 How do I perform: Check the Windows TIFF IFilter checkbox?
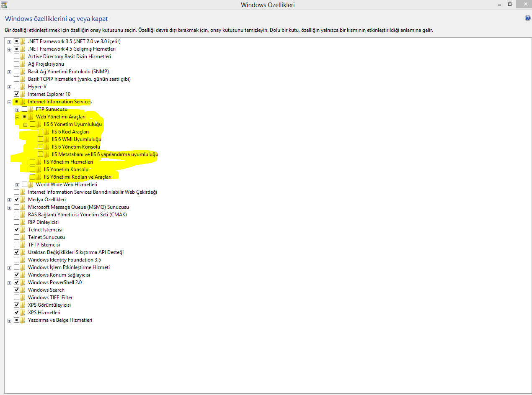(17, 298)
